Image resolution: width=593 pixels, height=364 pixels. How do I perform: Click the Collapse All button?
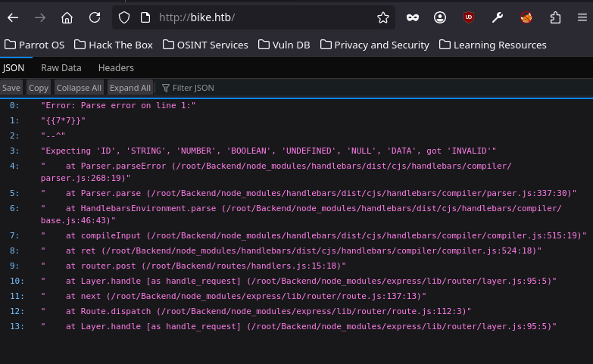[79, 88]
